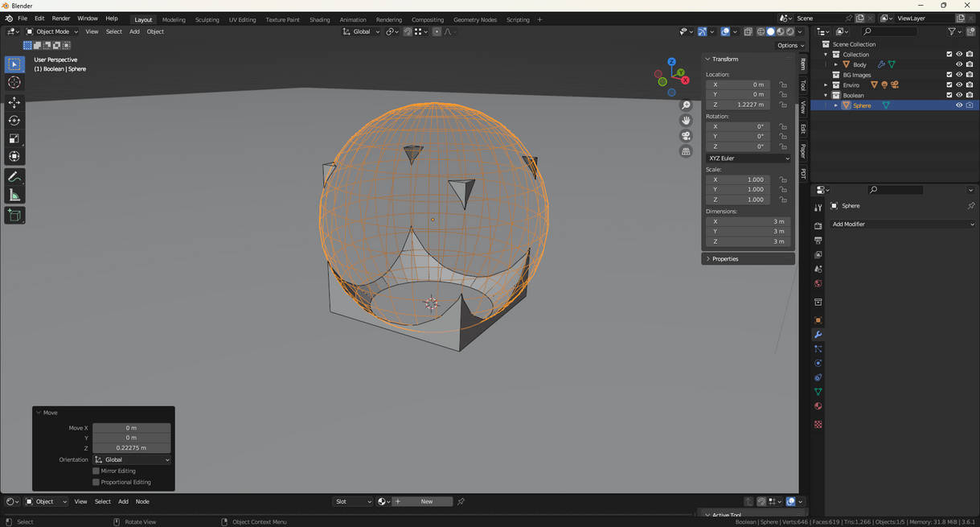Click the Options button in viewport header

tap(790, 45)
